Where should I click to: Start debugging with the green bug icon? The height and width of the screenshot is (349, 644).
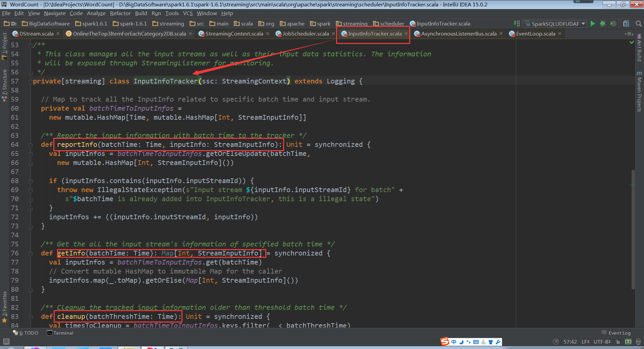603,23
